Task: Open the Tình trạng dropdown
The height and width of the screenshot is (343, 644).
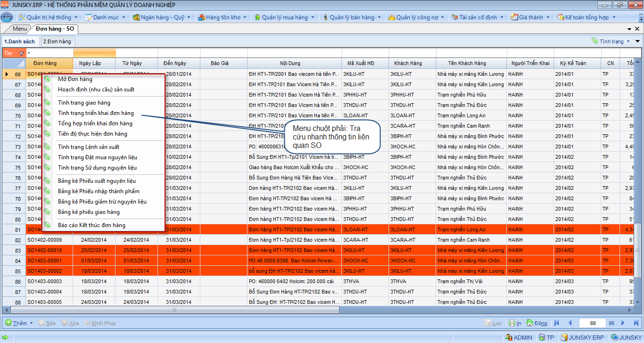Action: coord(611,41)
